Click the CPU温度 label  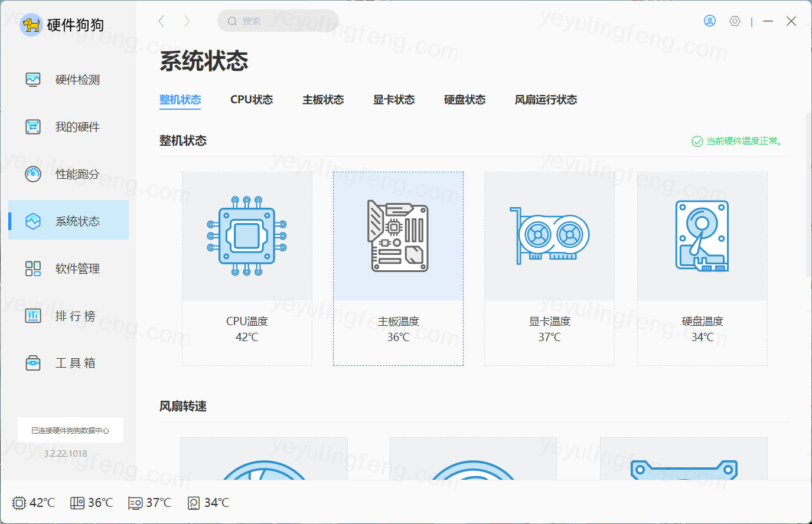coord(247,321)
